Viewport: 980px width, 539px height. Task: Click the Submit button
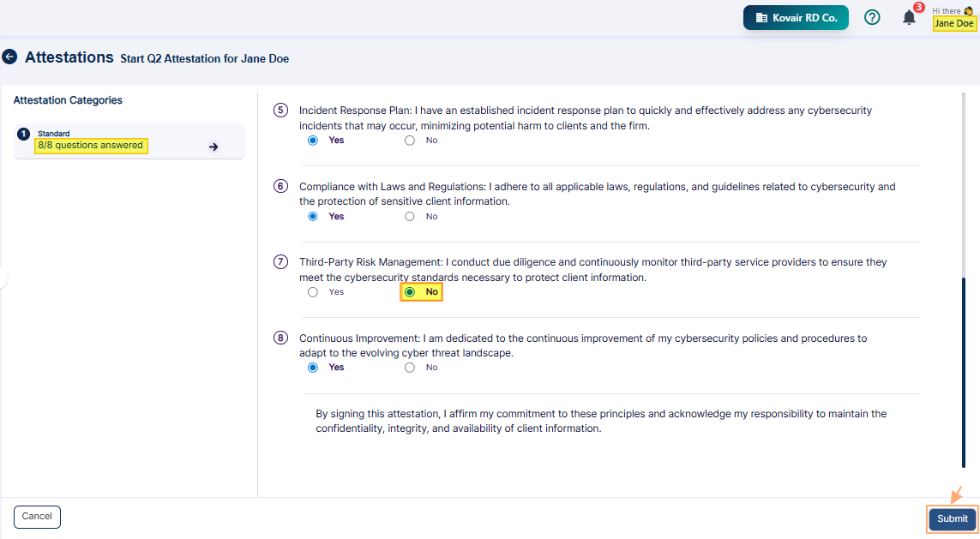point(952,518)
